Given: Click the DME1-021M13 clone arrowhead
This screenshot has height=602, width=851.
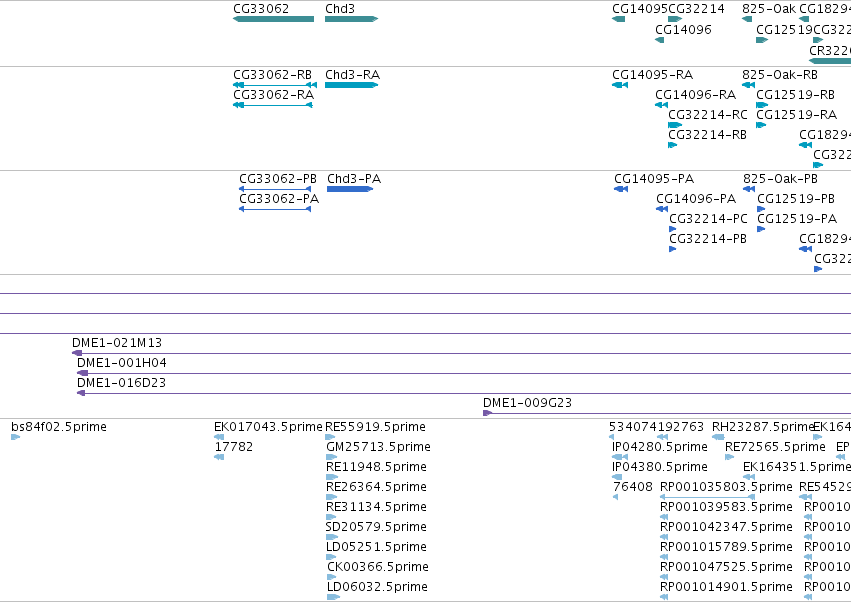Looking at the screenshot, I should click(77, 353).
